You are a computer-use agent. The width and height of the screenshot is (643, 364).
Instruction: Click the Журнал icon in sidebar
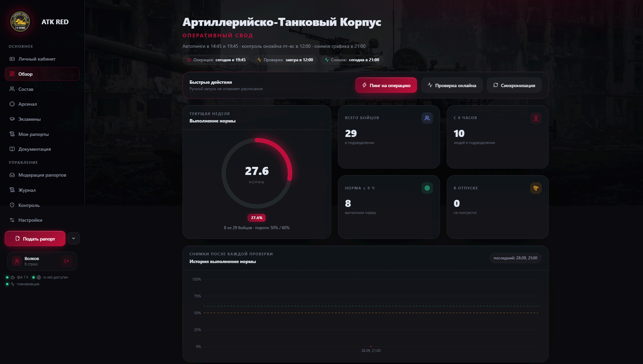(x=12, y=190)
